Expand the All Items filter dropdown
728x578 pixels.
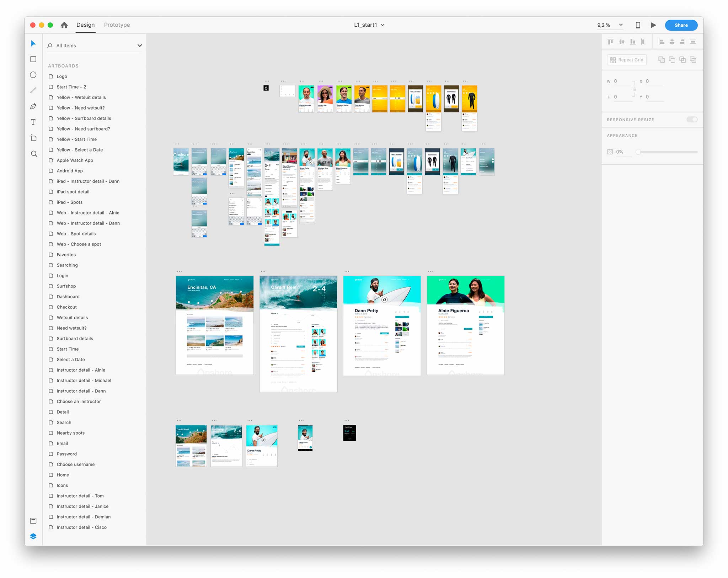point(140,46)
